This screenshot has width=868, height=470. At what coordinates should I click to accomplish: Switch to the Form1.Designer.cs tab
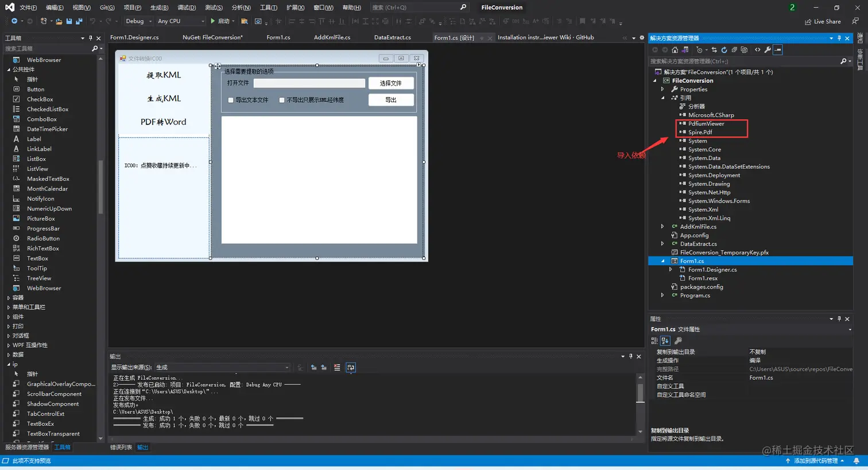(134, 37)
